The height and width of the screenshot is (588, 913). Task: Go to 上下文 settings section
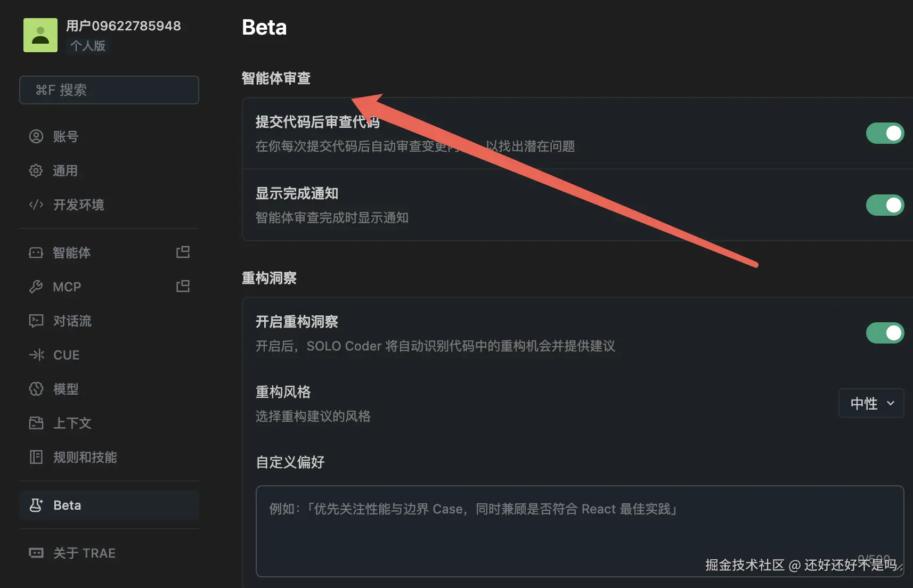coord(72,423)
